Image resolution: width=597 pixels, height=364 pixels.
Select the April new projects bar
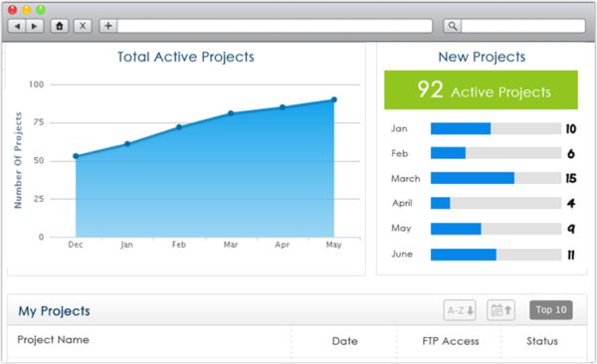[x=496, y=203]
